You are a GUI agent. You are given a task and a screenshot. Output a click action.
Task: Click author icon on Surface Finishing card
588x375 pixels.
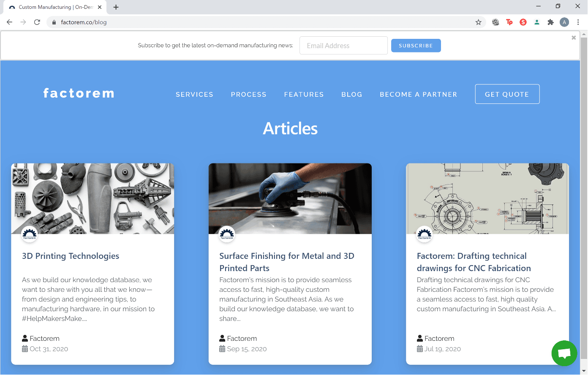(222, 338)
